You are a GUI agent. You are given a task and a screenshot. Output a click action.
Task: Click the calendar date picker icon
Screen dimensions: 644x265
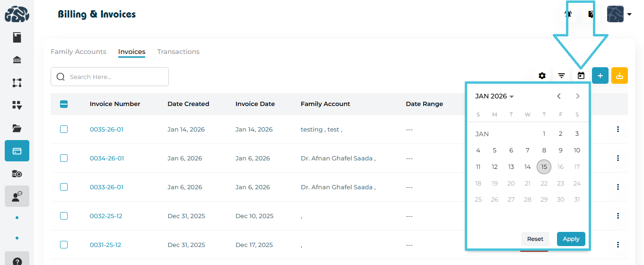581,76
